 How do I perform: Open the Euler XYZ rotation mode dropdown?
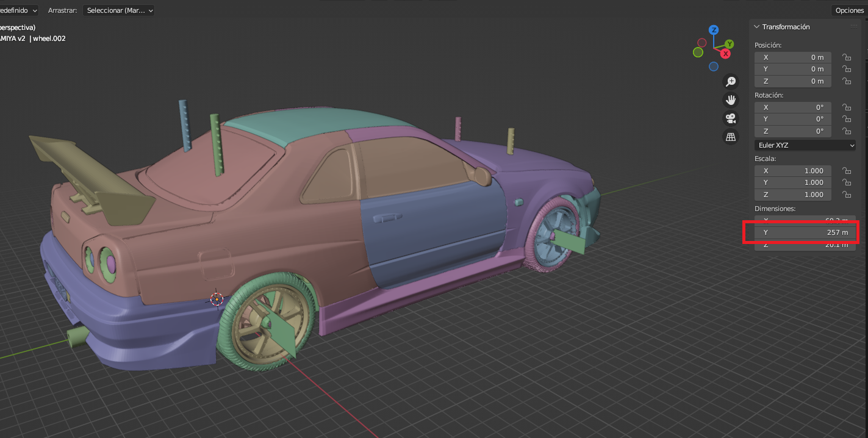(x=805, y=145)
